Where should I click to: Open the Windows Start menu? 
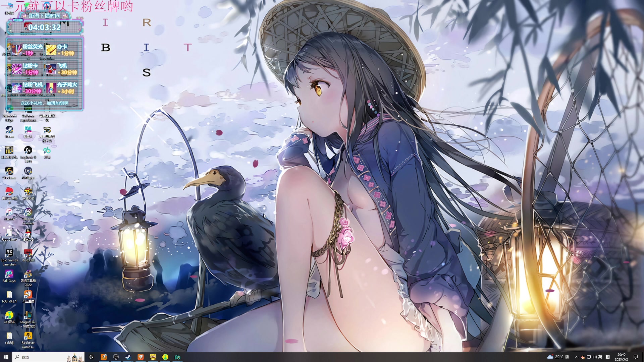tap(6, 357)
